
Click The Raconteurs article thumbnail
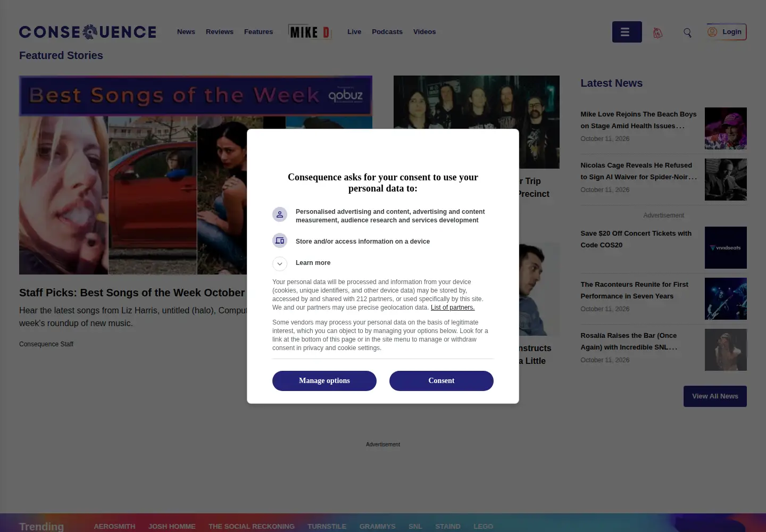726,298
